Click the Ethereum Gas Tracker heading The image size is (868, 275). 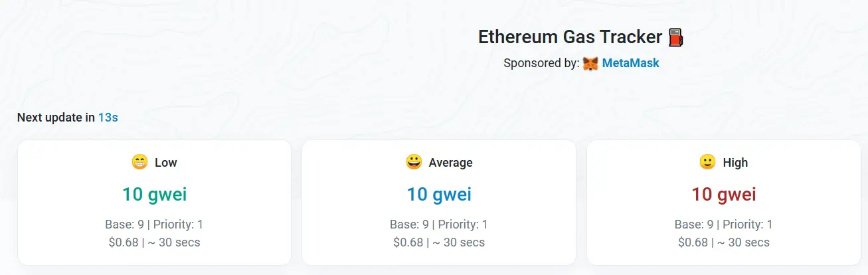click(x=570, y=37)
